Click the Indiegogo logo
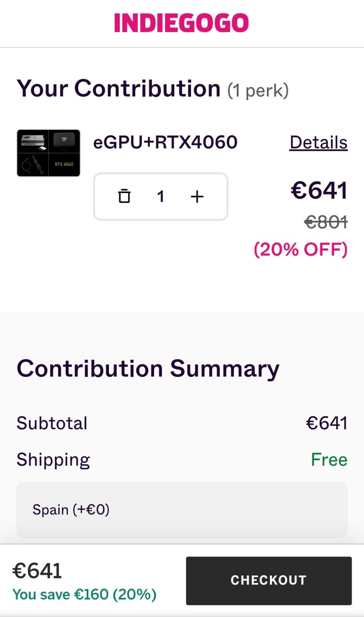 click(x=181, y=23)
